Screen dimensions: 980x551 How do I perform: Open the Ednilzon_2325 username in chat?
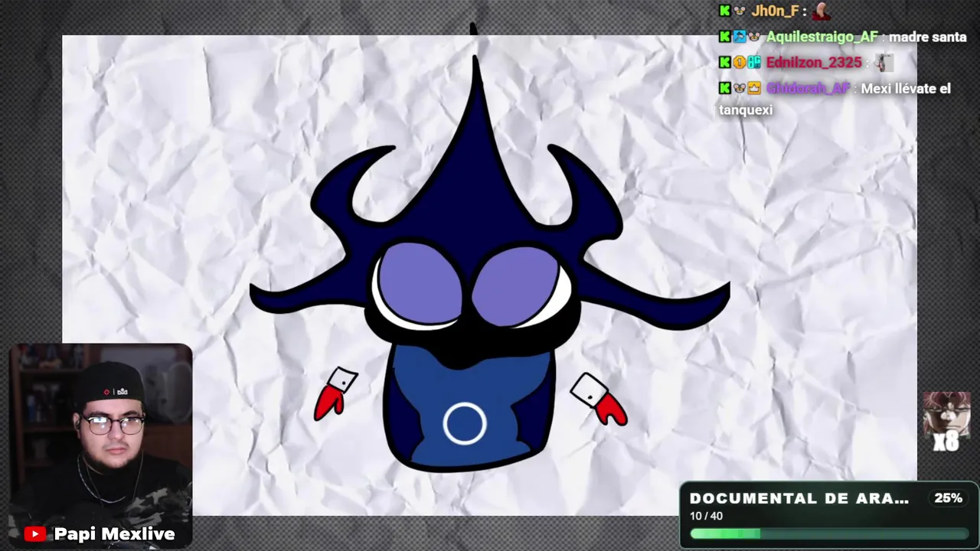click(x=814, y=63)
